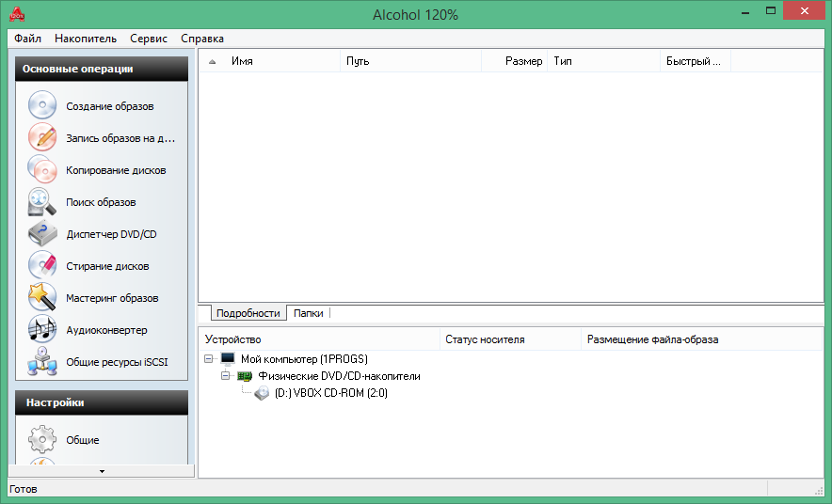Click the Копирование дисков icon
This screenshot has height=504, width=832.
pos(42,169)
